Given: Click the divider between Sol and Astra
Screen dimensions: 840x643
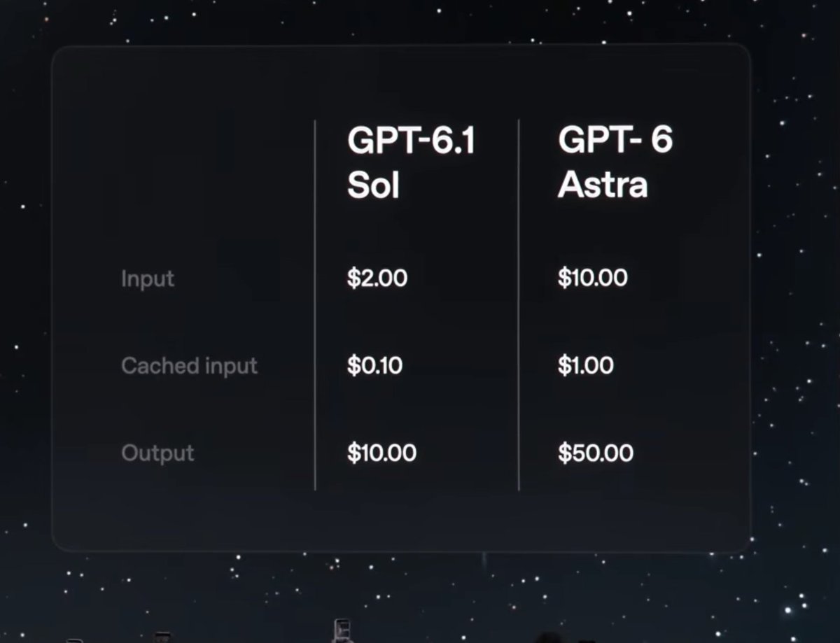Looking at the screenshot, I should (519, 305).
